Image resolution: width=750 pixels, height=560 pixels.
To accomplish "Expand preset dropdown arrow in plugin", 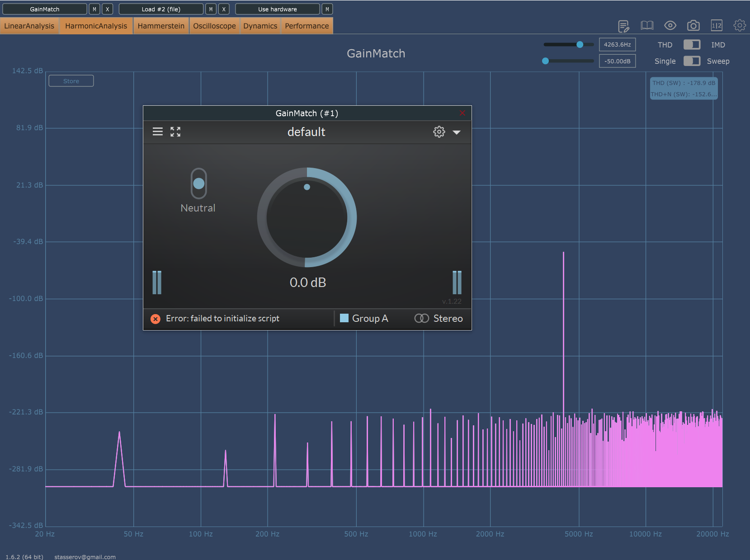I will click(x=457, y=132).
